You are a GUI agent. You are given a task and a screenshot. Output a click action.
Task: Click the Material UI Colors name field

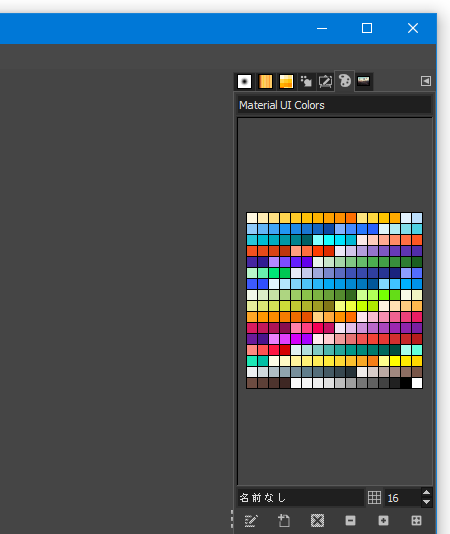pyautogui.click(x=334, y=105)
